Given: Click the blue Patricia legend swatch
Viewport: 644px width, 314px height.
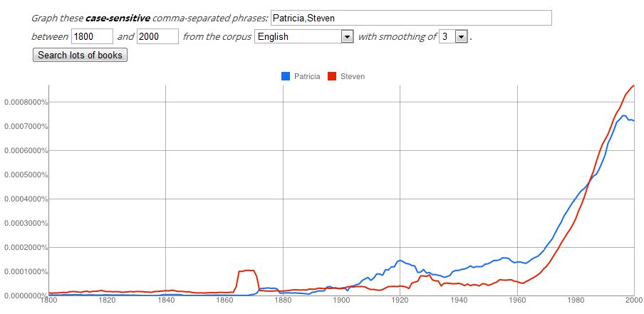Looking at the screenshot, I should 286,76.
